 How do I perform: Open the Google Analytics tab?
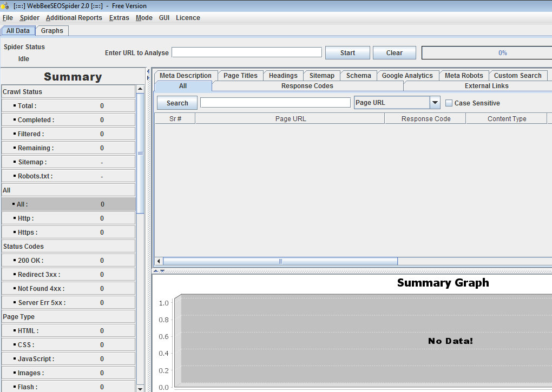(x=408, y=76)
